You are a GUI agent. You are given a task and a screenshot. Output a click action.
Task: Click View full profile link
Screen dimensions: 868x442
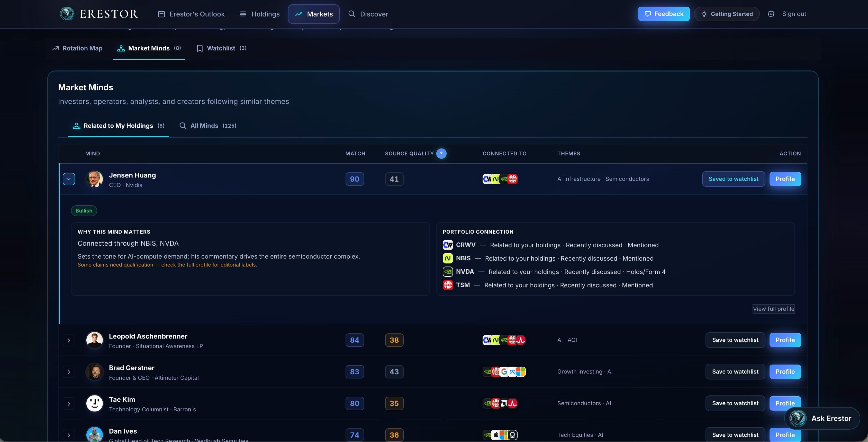773,309
